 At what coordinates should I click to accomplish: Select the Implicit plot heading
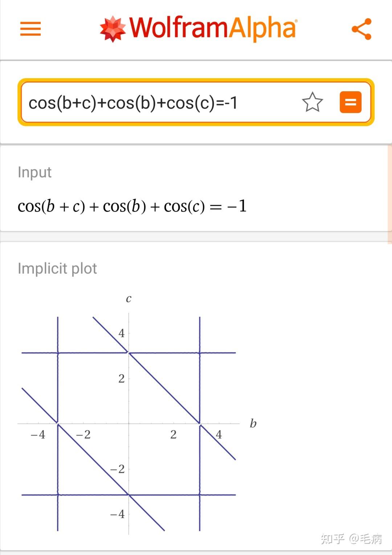tap(57, 268)
